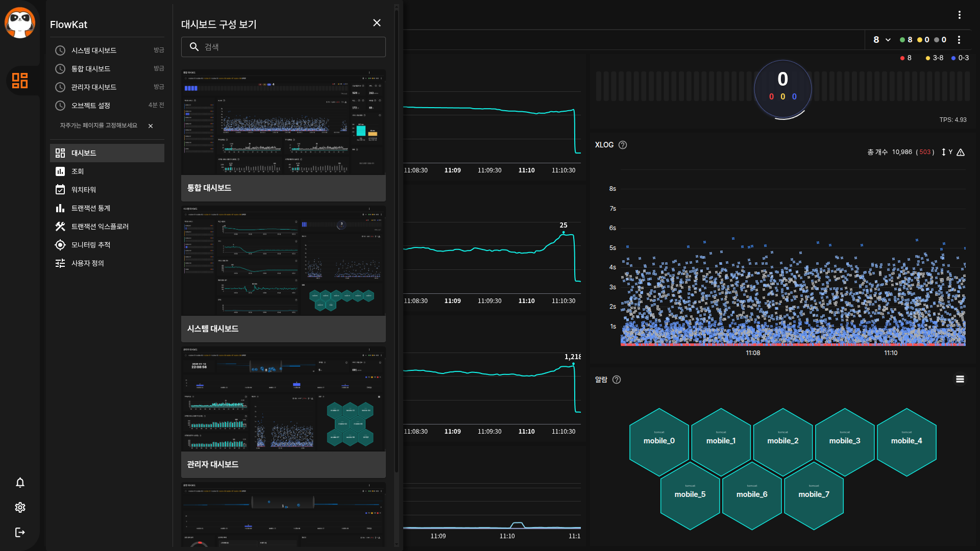Click XLOG help question mark icon

[623, 145]
